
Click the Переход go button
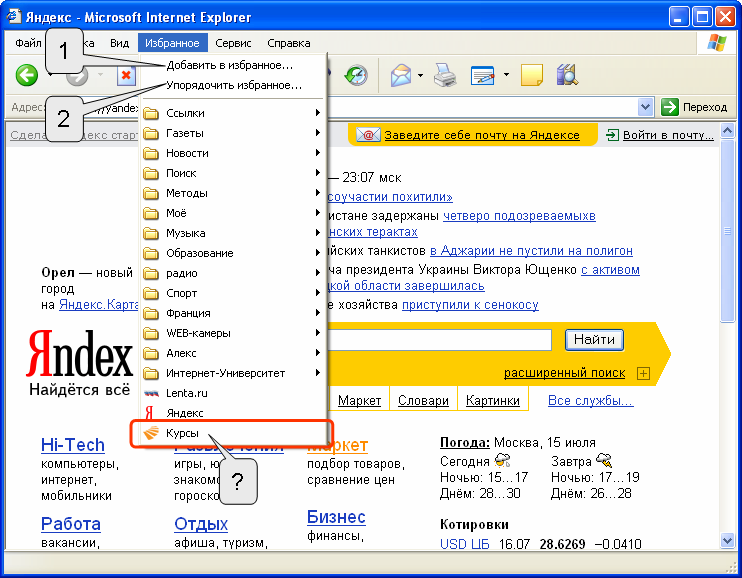coord(694,107)
